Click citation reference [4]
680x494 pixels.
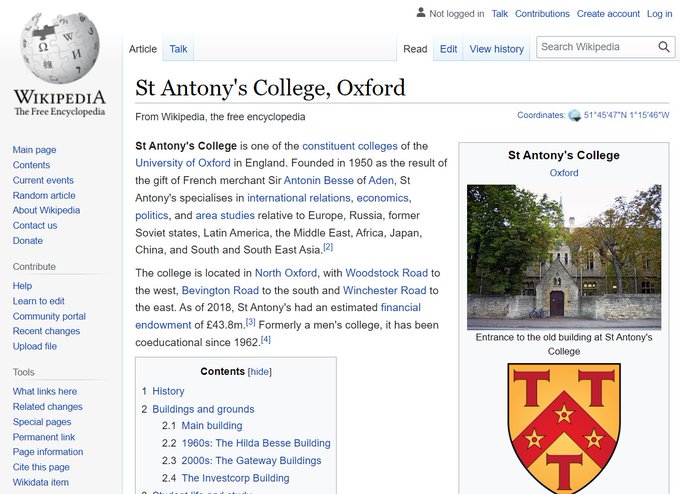(x=266, y=340)
